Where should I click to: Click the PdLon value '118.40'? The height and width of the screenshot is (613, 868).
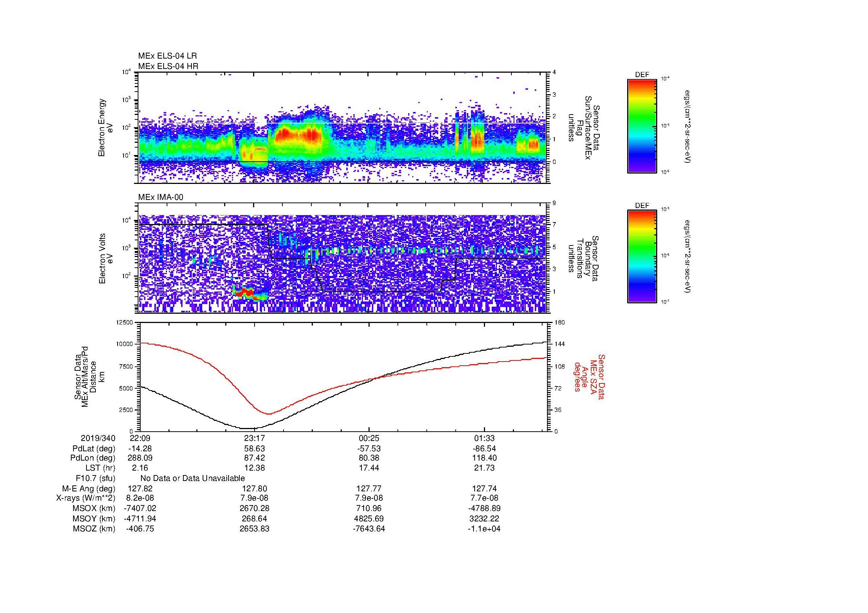tap(484, 458)
